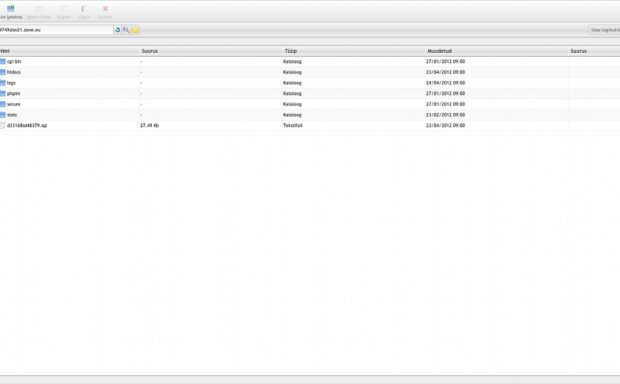Select the cgi-bin folder name
The image size is (620, 384).
click(14, 62)
